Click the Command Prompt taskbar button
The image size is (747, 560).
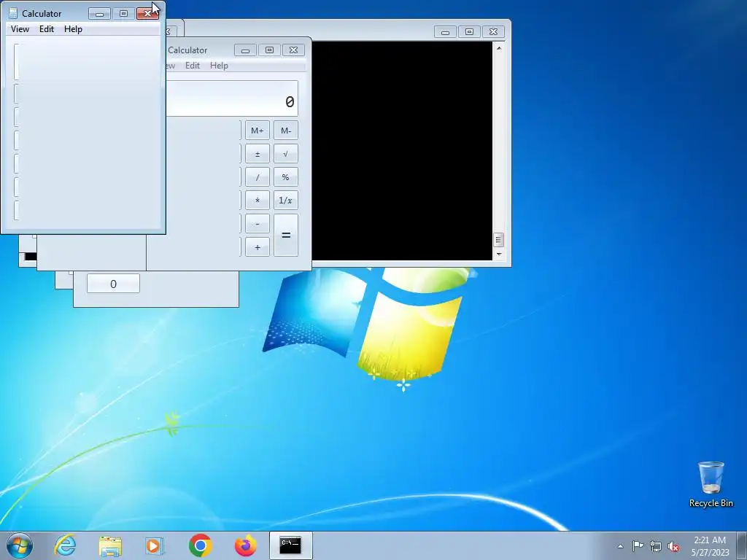[290, 545]
